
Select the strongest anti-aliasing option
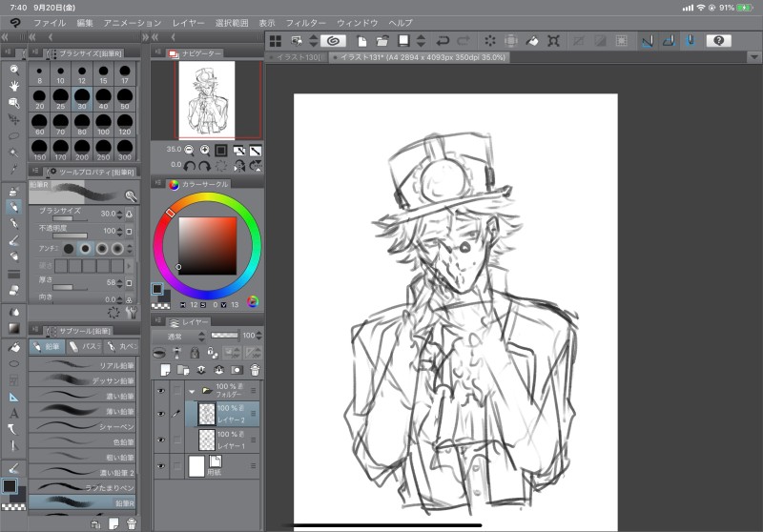(117, 249)
